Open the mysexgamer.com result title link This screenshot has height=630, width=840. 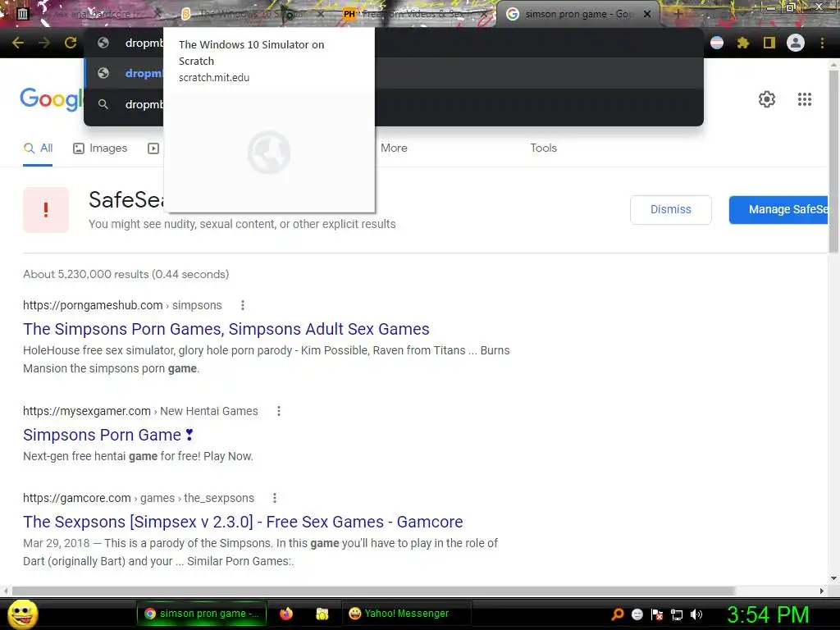(107, 435)
